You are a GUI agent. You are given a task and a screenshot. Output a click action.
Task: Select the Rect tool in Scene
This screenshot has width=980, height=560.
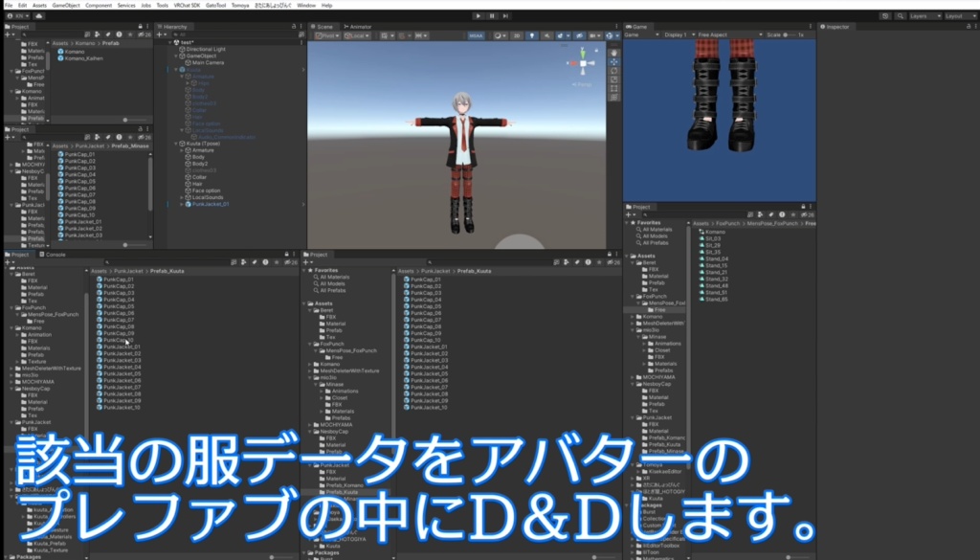(613, 88)
